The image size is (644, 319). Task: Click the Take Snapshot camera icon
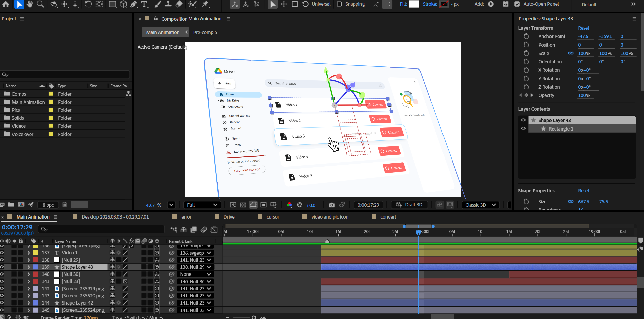click(331, 205)
